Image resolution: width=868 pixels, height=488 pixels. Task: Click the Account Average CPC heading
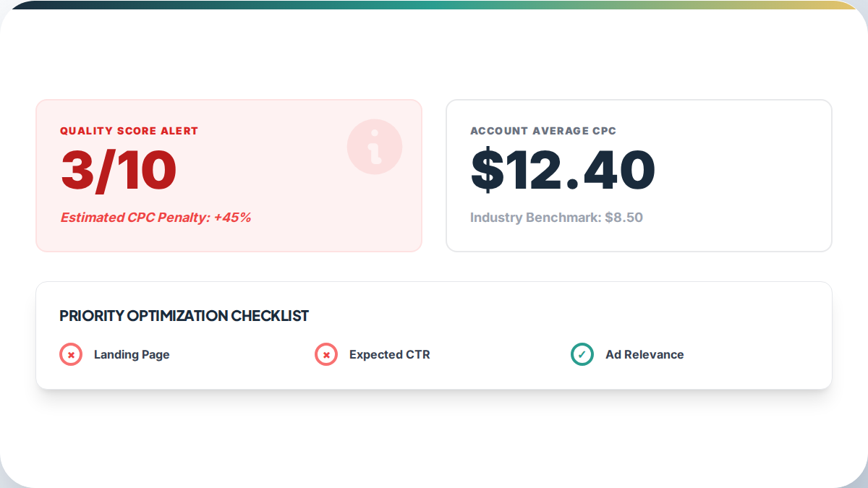tap(542, 131)
